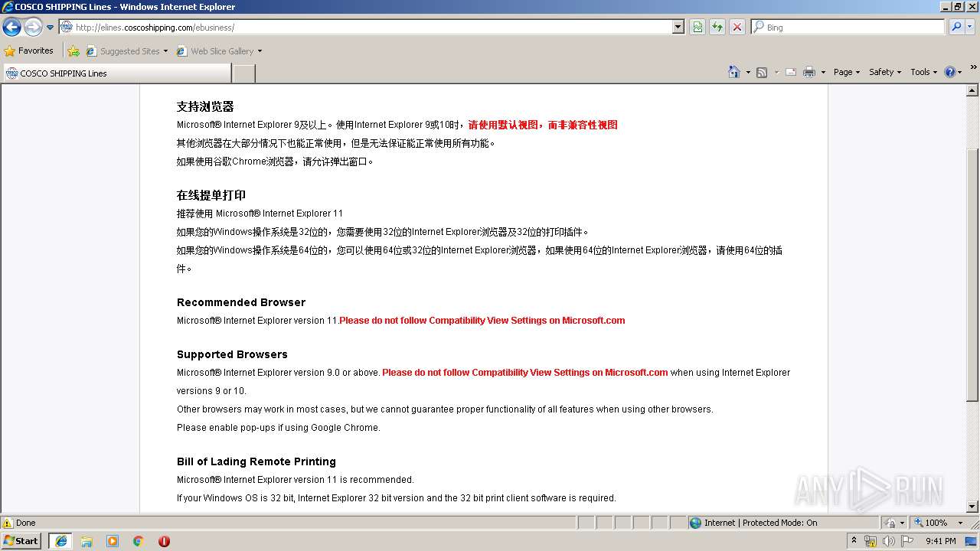Select the COSCO SHIPPING Lines tab
This screenshot has width=980, height=551.
(116, 73)
